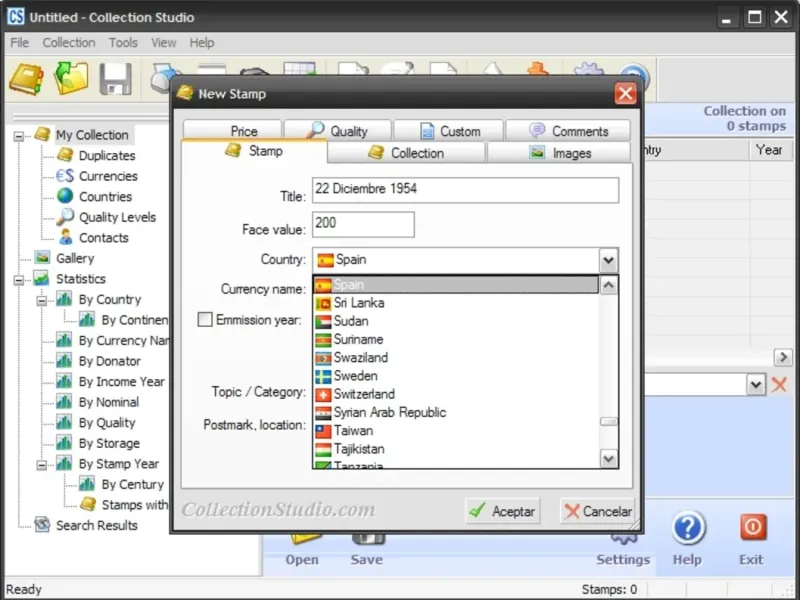Click the country list scrollbar thumb
The height and width of the screenshot is (600, 800).
click(608, 421)
